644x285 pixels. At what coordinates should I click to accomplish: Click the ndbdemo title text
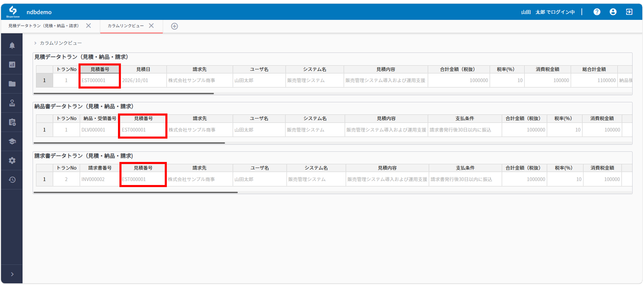click(39, 12)
